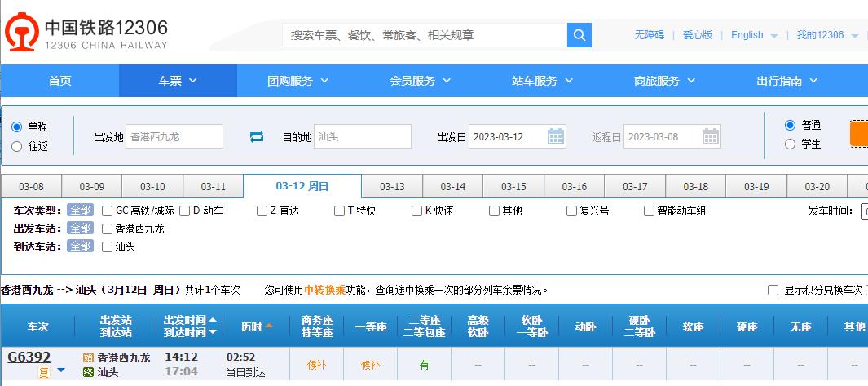Image resolution: width=868 pixels, height=386 pixels.
Task: Open the G6392 train number link
Action: point(29,357)
